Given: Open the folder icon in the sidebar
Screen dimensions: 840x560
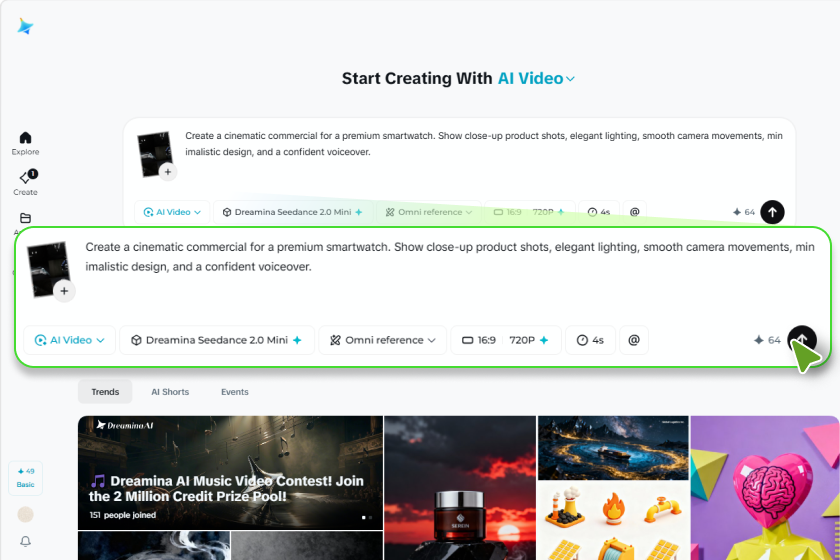Looking at the screenshot, I should (x=25, y=218).
